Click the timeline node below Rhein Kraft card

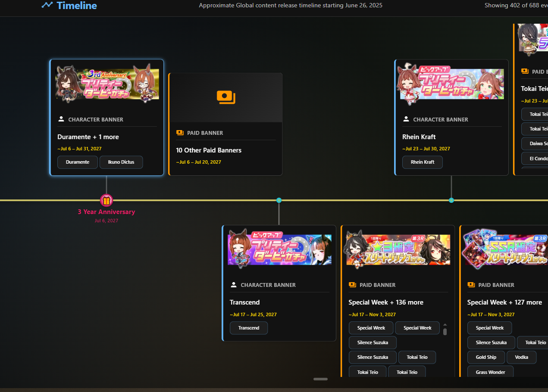coord(451,200)
